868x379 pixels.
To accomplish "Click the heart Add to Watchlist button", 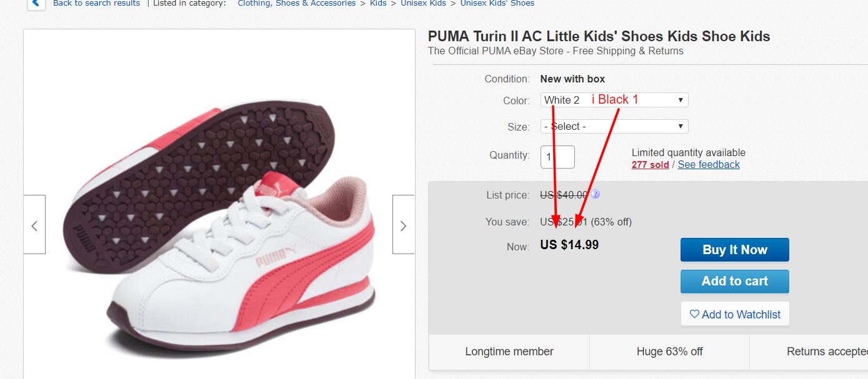I will click(x=735, y=314).
